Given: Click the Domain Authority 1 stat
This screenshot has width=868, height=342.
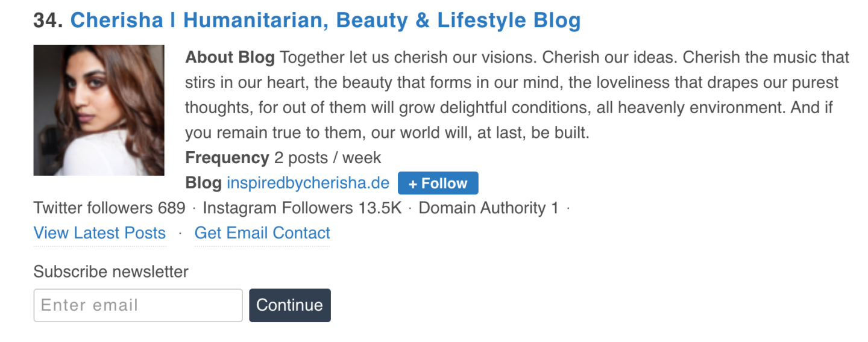Looking at the screenshot, I should (489, 208).
